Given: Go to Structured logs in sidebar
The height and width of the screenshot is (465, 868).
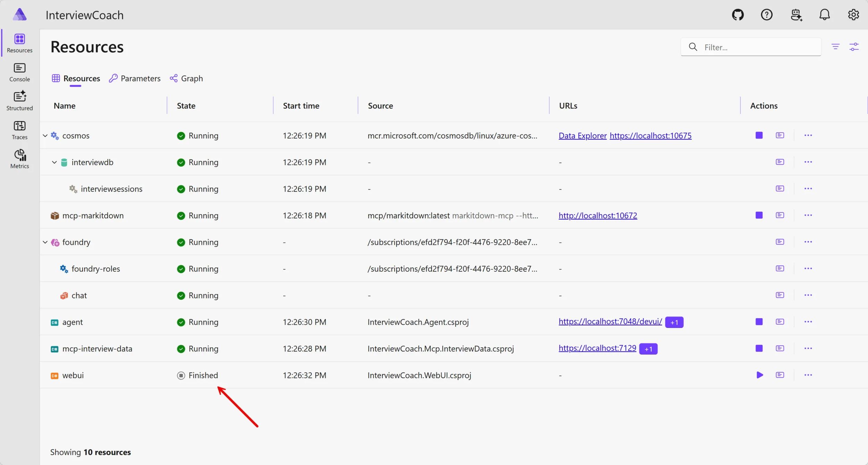Looking at the screenshot, I should [20, 101].
